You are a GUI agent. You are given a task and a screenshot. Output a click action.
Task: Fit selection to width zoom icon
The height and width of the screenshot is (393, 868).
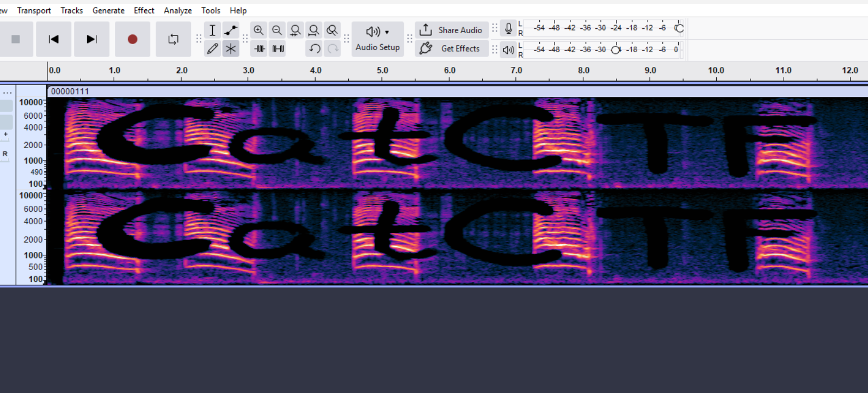[296, 30]
